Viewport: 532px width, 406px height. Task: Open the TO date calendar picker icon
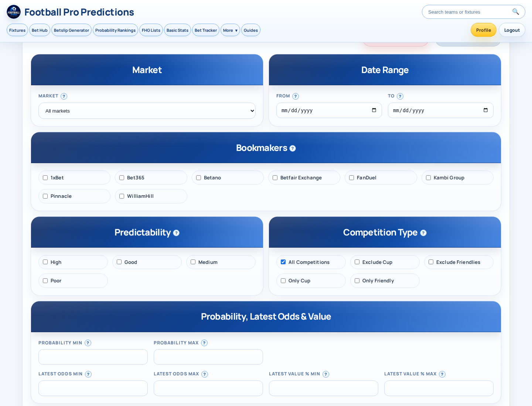pos(485,110)
